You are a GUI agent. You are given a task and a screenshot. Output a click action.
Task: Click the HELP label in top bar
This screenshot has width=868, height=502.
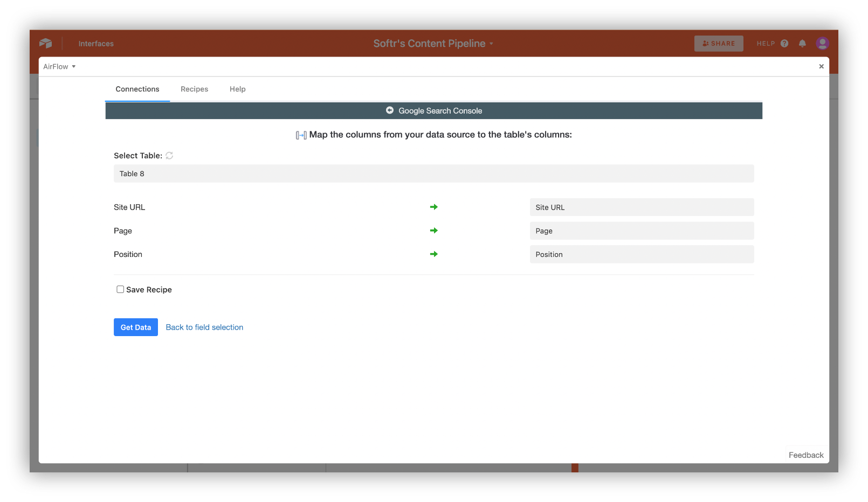(766, 44)
